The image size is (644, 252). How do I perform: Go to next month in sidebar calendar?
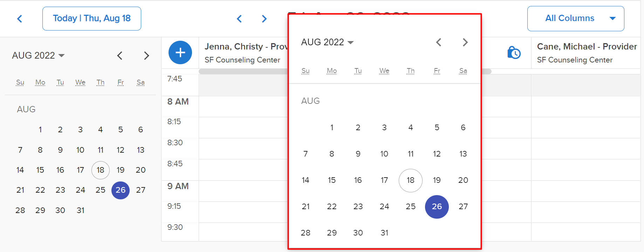[x=146, y=55]
